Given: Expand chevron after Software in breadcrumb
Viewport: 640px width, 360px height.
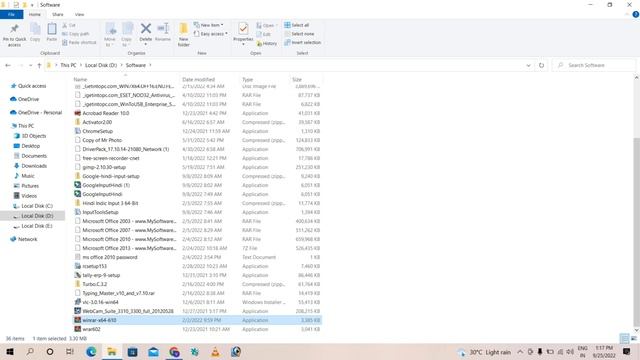Looking at the screenshot, I should (150, 65).
